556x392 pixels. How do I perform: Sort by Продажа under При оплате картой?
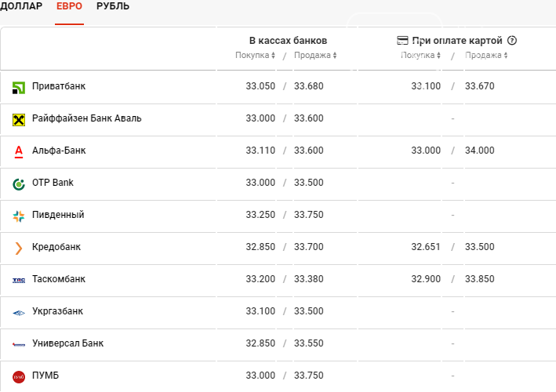click(486, 56)
